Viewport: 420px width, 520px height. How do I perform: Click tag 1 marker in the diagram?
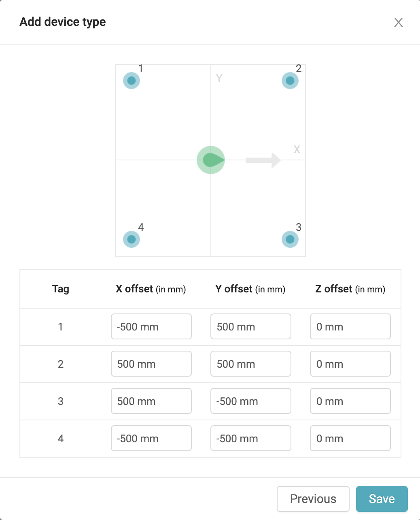(132, 81)
